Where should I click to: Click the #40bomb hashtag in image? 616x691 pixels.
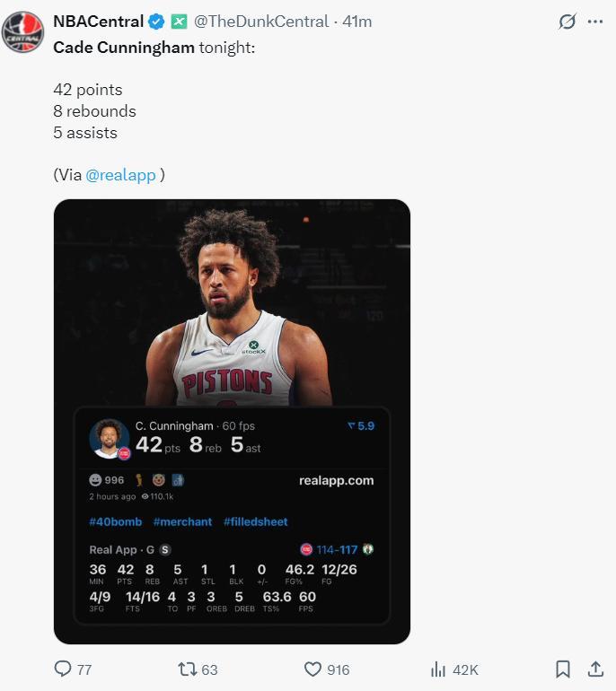click(x=115, y=521)
